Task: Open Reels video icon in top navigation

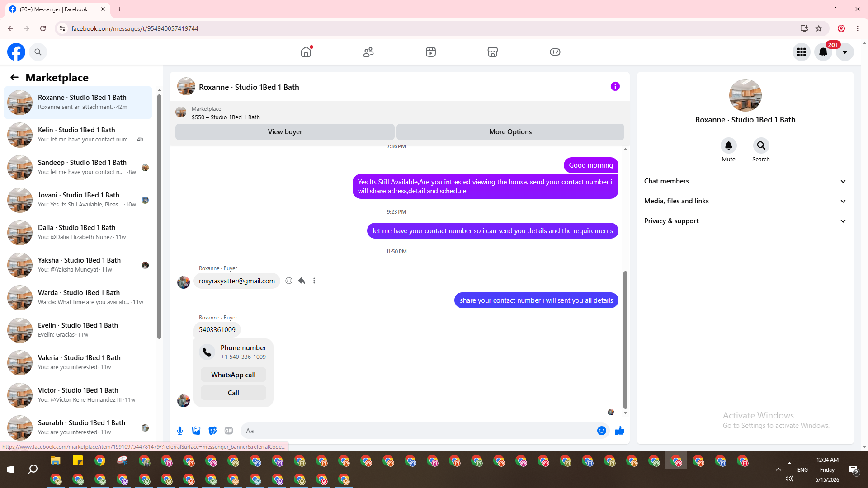Action: click(x=431, y=52)
